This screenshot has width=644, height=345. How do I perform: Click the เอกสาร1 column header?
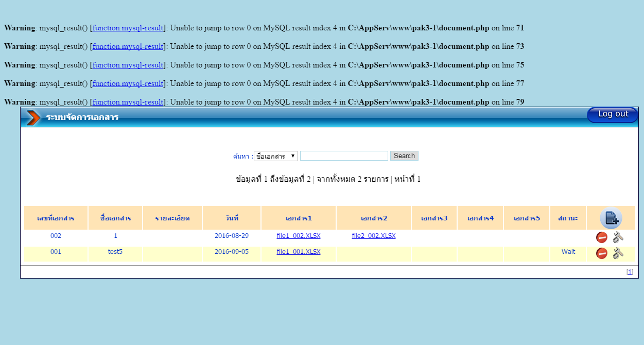click(x=299, y=218)
